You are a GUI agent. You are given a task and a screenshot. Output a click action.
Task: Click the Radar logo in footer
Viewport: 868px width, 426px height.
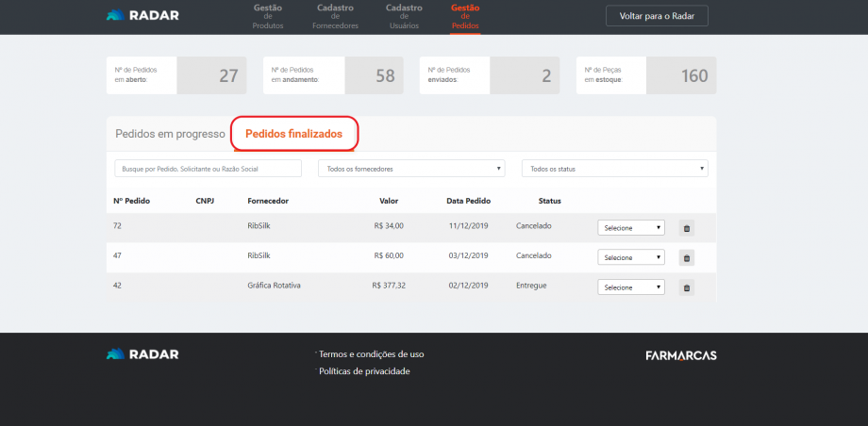(x=142, y=354)
